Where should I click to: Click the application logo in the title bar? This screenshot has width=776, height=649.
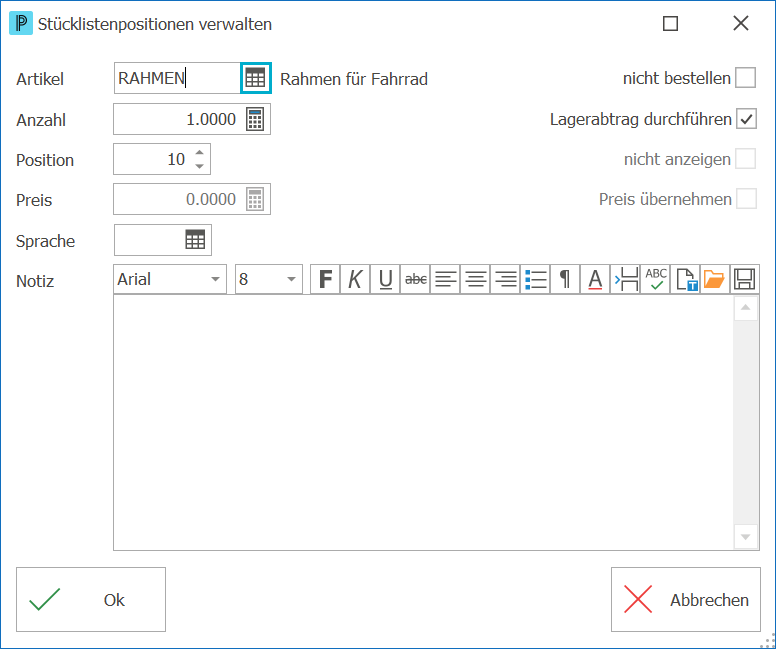[x=21, y=23]
